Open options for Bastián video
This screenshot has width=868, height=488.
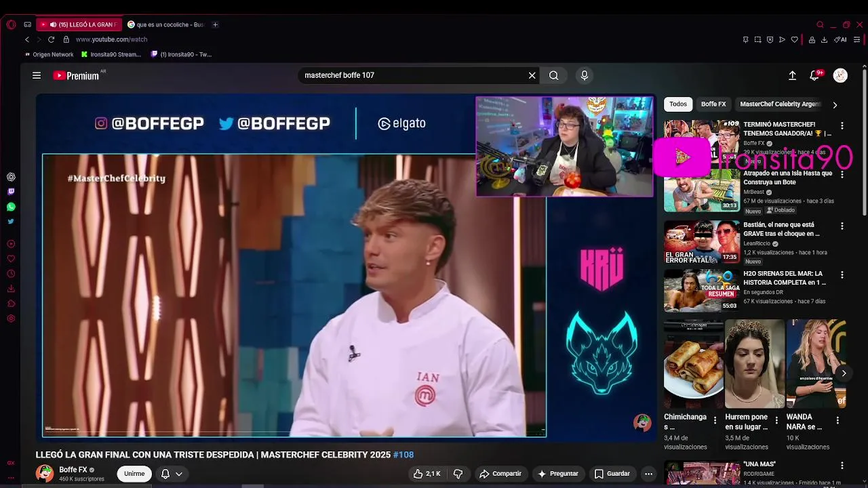[x=842, y=226]
